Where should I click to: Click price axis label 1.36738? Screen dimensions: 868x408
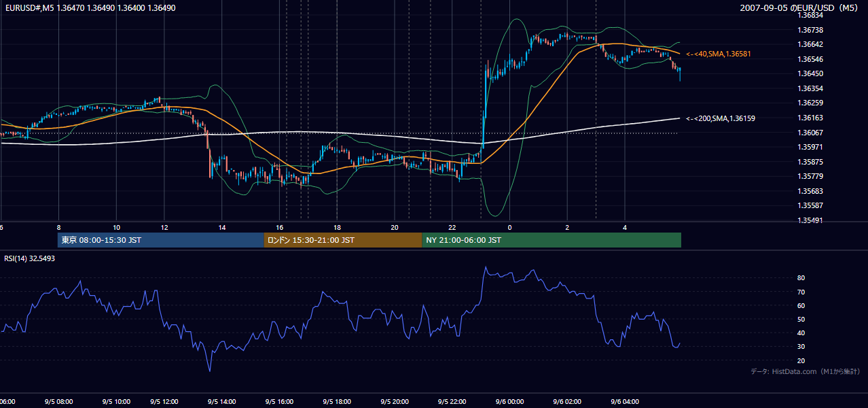(810, 30)
